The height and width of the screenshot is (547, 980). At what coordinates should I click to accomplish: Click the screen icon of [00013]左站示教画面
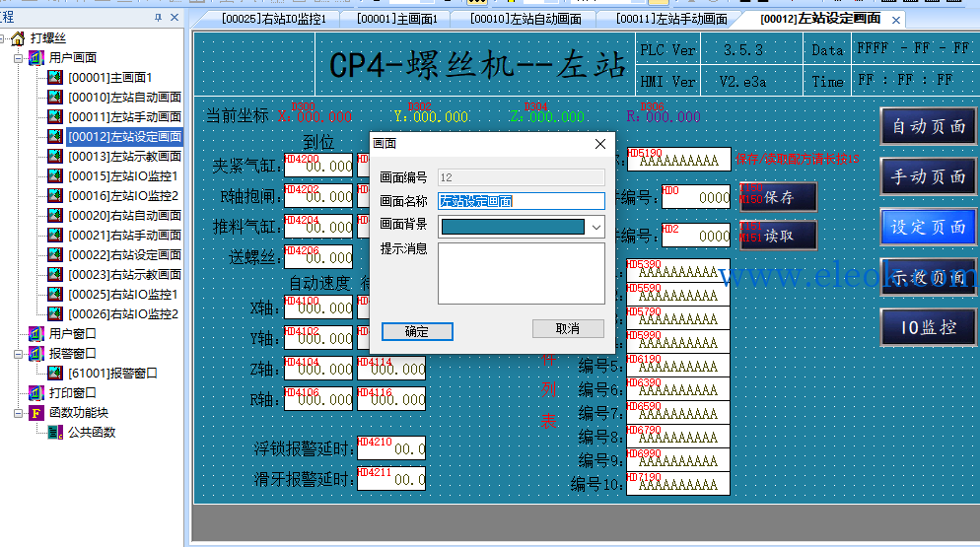pos(55,157)
